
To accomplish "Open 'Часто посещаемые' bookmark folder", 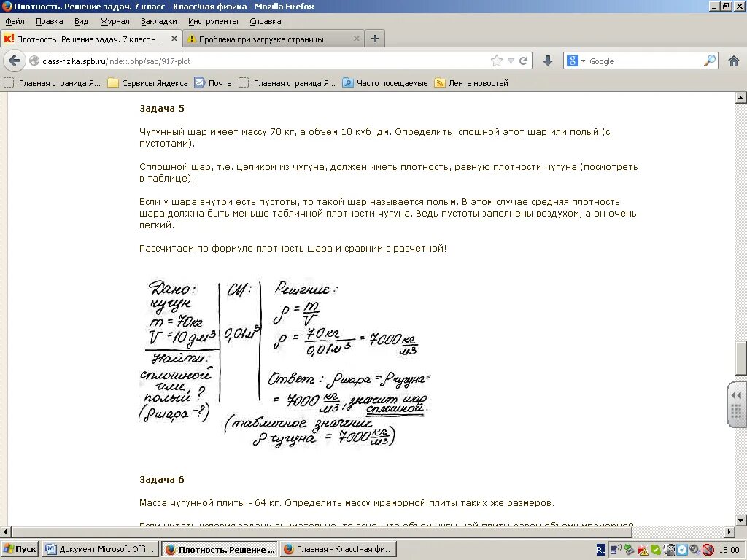I will pos(385,83).
